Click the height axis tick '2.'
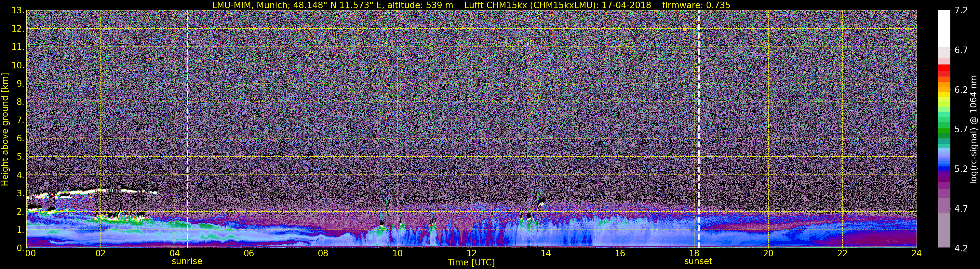 click(20, 211)
